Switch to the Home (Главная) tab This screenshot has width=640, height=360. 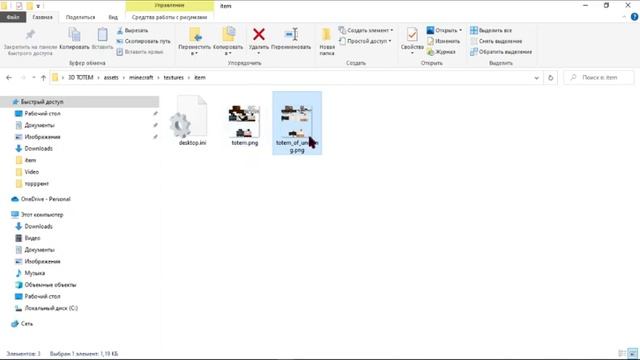[x=42, y=17]
